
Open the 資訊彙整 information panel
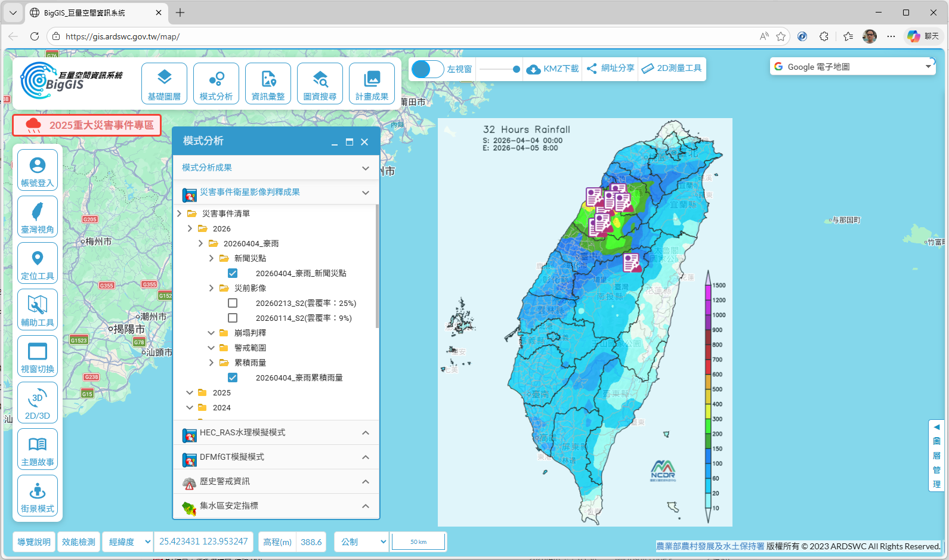(x=268, y=83)
